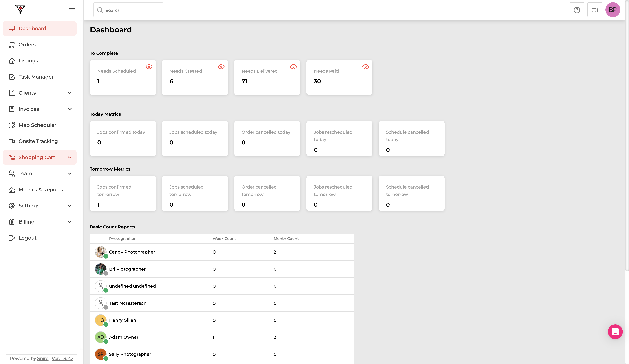Go to Listings in the sidebar

40,61
